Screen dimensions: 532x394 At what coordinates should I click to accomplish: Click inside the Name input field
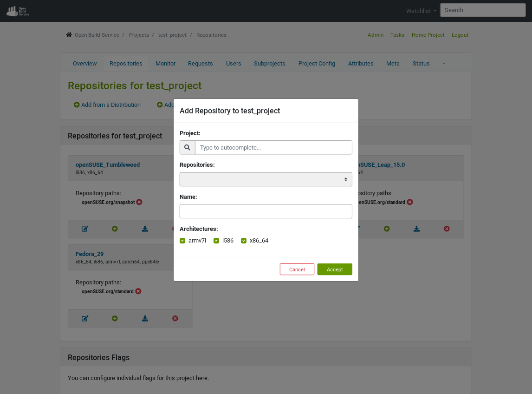266,211
